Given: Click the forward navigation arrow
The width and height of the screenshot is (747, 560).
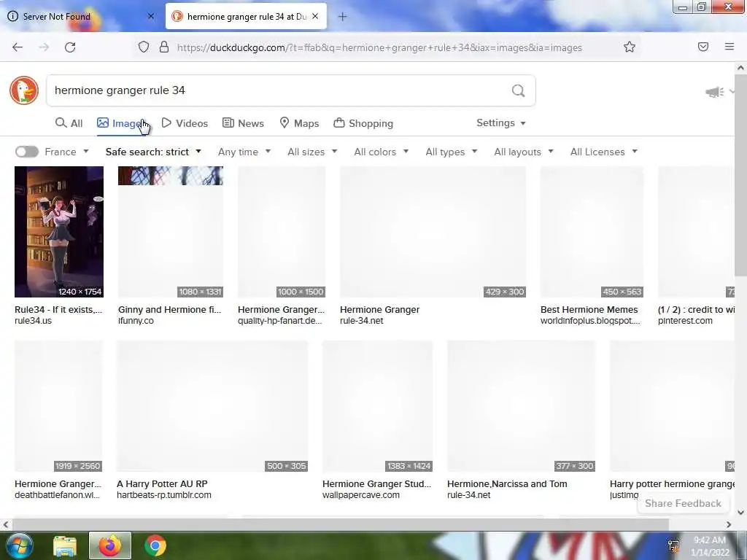Looking at the screenshot, I should coord(44,47).
